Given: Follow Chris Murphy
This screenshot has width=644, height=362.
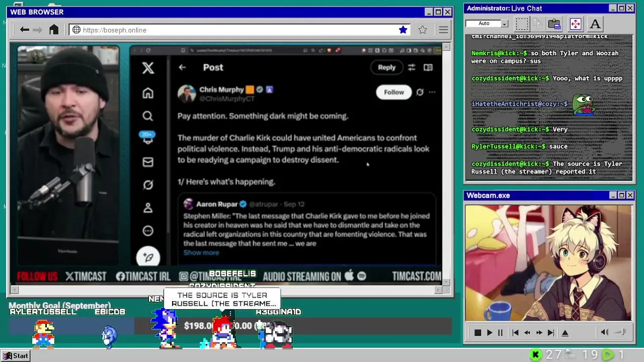Looking at the screenshot, I should coord(394,92).
